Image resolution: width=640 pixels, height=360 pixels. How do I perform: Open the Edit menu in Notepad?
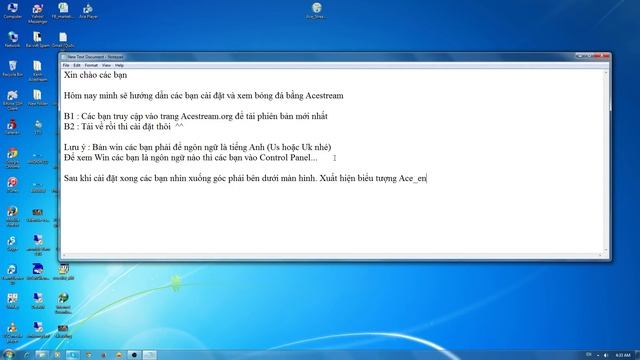point(77,65)
